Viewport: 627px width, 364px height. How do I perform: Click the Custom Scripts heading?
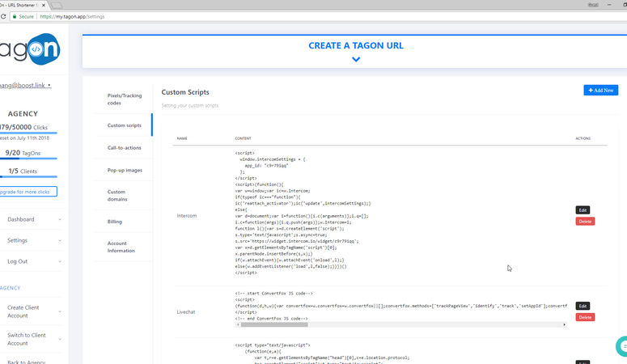(185, 92)
